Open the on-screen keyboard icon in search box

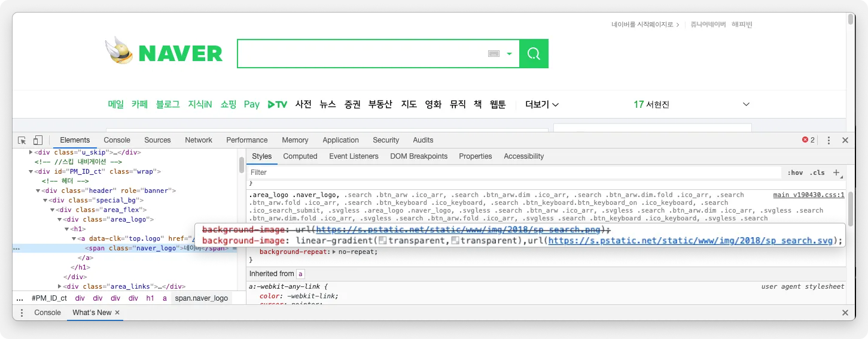coord(494,54)
